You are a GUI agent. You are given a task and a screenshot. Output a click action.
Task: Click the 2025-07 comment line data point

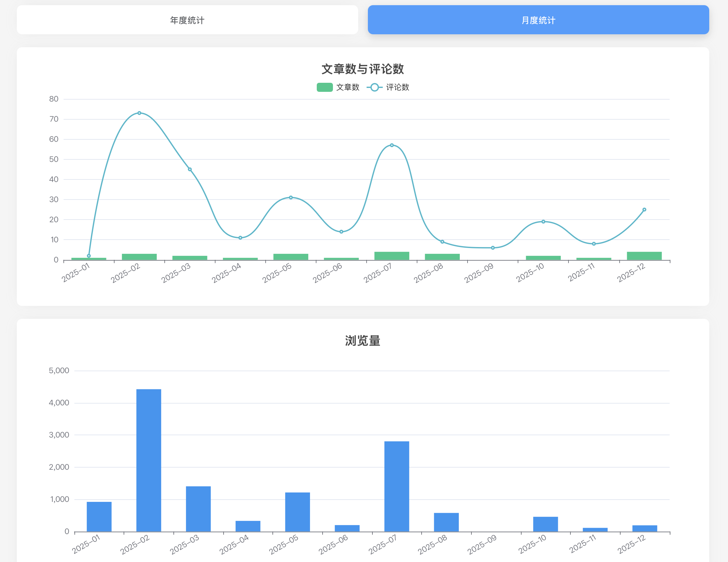pos(392,145)
